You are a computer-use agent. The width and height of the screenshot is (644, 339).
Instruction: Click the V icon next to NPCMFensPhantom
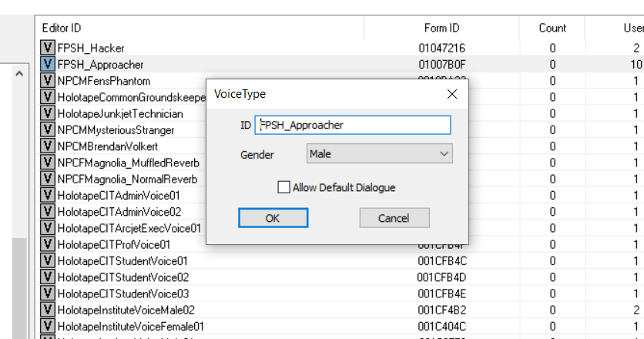(x=48, y=81)
